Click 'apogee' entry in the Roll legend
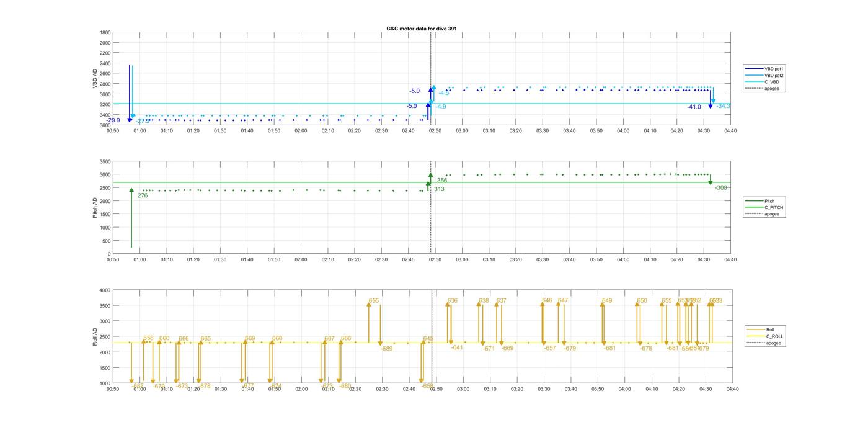 tap(764, 343)
